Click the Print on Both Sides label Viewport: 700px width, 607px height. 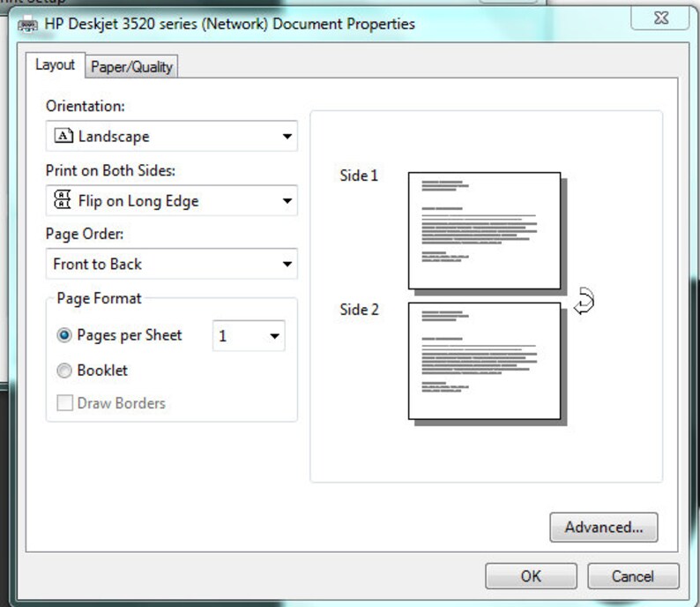pyautogui.click(x=110, y=170)
